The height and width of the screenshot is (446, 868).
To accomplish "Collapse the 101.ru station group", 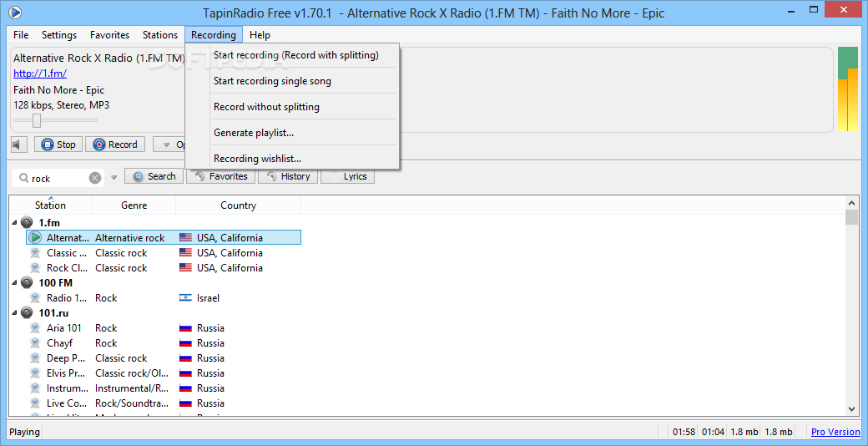I will [14, 313].
